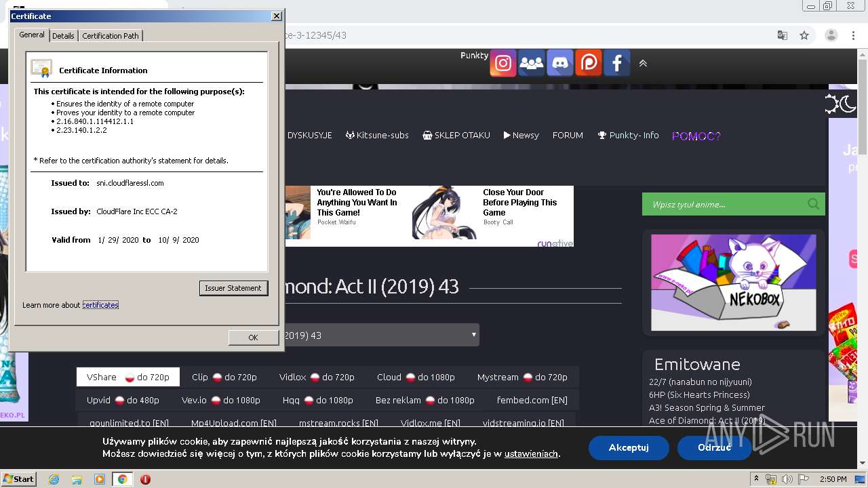The image size is (868, 488).
Task: Show hidden system tray icons
Action: click(757, 479)
